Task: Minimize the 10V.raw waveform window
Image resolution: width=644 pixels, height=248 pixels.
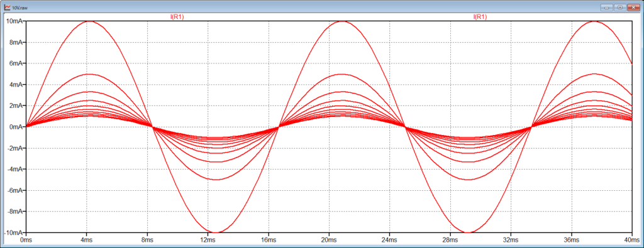Action: point(606,7)
